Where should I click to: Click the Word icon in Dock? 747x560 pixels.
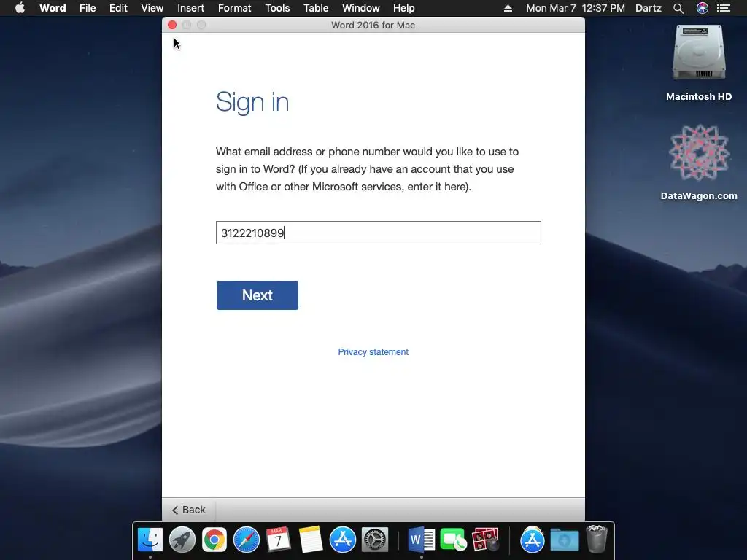pos(421,540)
